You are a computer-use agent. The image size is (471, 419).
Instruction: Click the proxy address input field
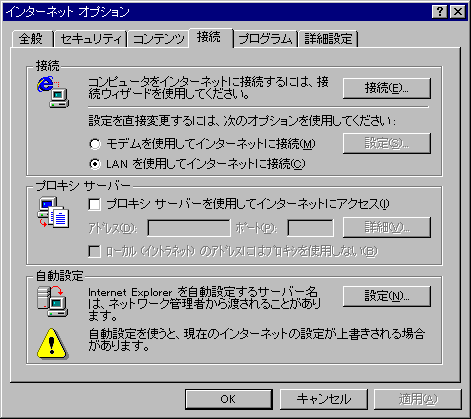pyautogui.click(x=189, y=228)
